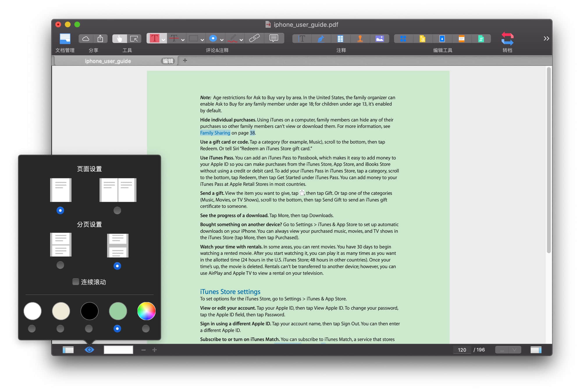The height and width of the screenshot is (392, 580).
Task: Select beige background radio button
Action: coord(60,329)
